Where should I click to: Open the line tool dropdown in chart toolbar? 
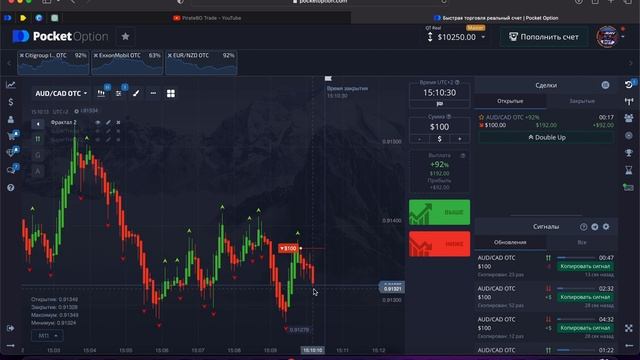click(153, 93)
